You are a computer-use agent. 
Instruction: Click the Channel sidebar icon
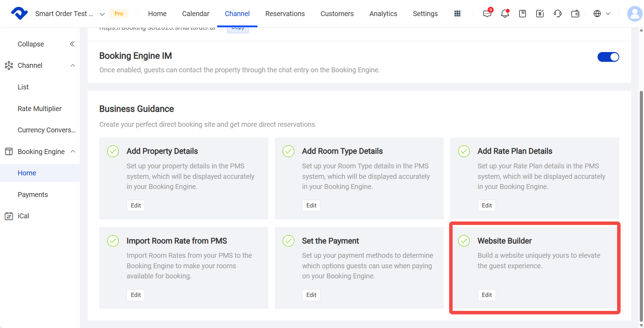(9, 65)
